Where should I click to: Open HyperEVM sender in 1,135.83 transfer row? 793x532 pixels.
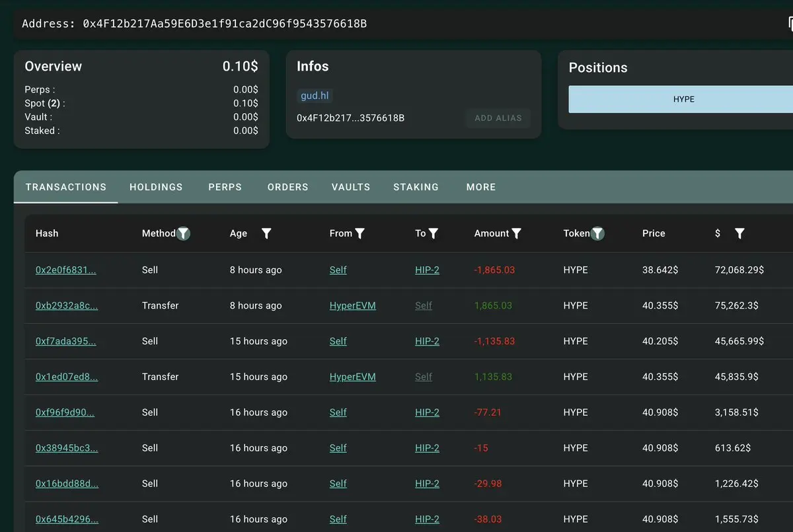[353, 377]
